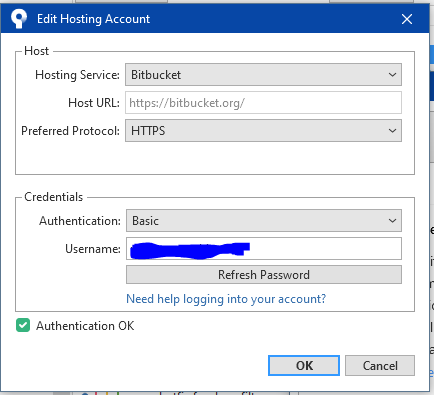Open the Basic authentication combo box
Viewport: 434px width, 395px height.
tap(264, 221)
